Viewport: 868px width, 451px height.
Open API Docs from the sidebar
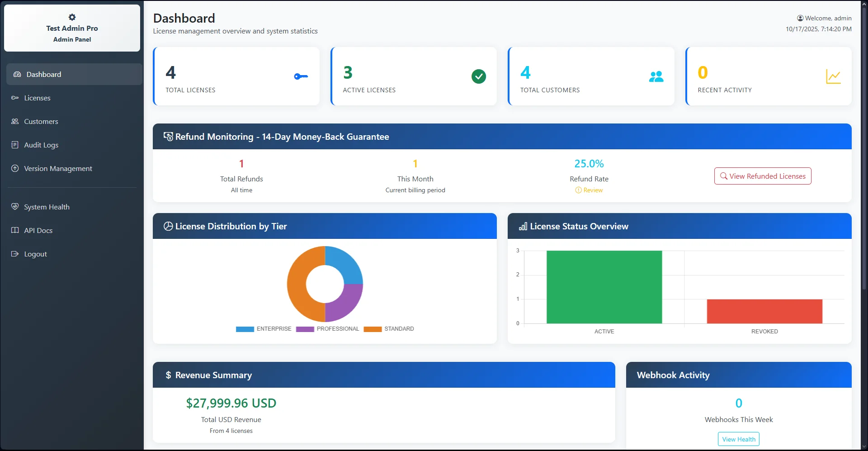pyautogui.click(x=38, y=230)
